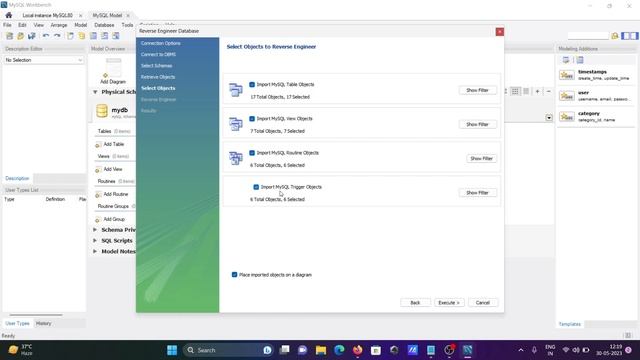This screenshot has height=360, width=640.
Task: Show Filter for Table Objects
Action: coord(477,90)
